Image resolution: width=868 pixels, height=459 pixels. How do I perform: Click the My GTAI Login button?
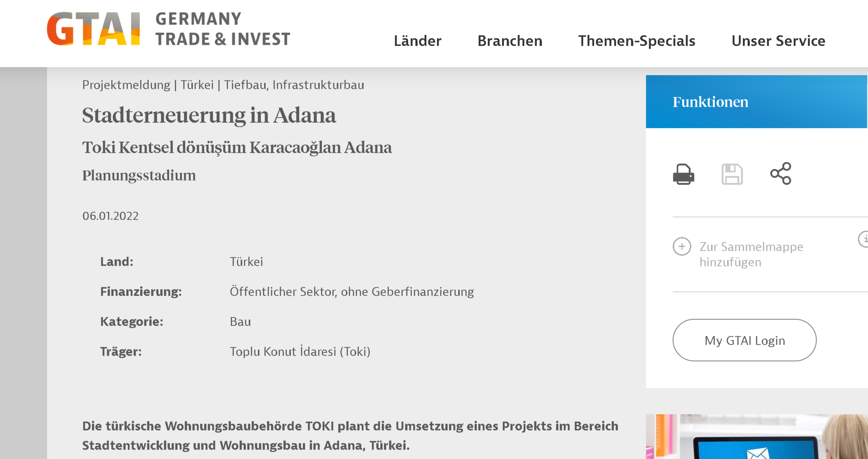[x=744, y=340]
